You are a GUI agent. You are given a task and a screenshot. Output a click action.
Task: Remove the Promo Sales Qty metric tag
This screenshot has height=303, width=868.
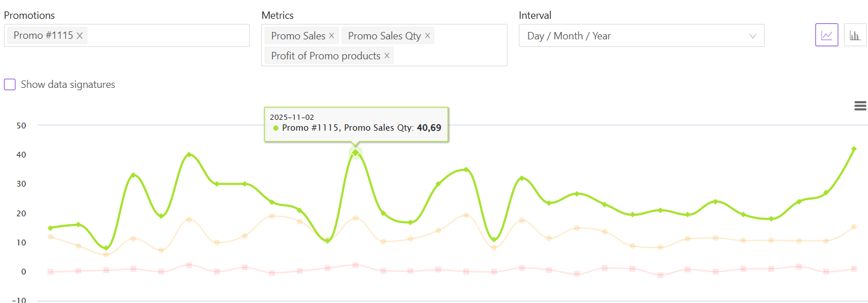click(427, 36)
